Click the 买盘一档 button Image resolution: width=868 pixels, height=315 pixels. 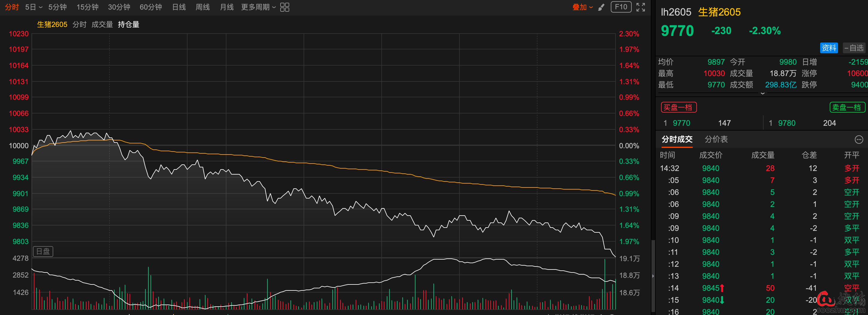tap(678, 107)
